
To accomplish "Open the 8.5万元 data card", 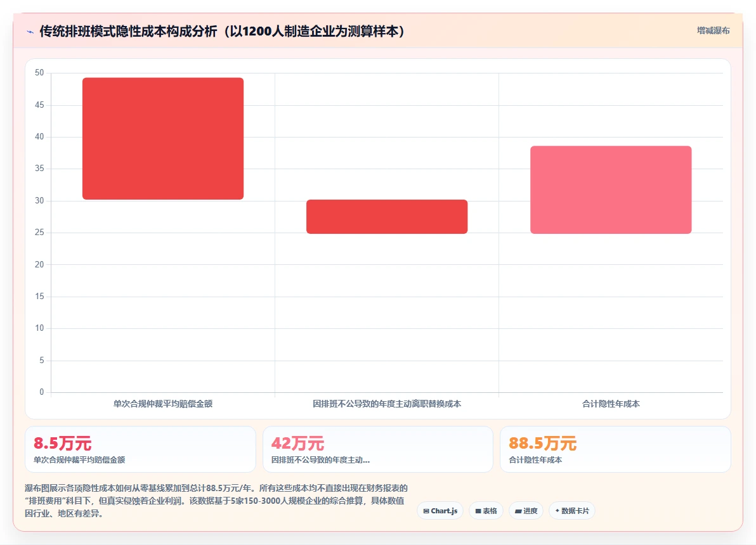I will click(140, 449).
